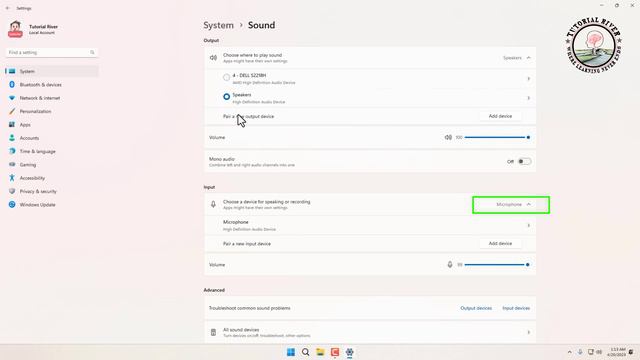Show hidden tray icons chevron
640x360 pixels.
pyautogui.click(x=569, y=352)
